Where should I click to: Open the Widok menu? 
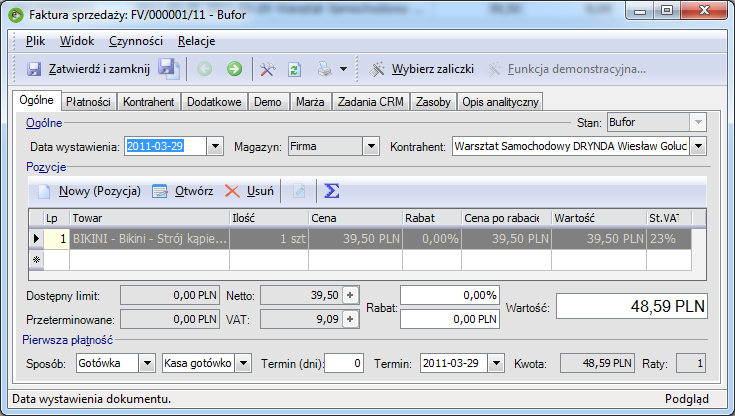[x=77, y=41]
